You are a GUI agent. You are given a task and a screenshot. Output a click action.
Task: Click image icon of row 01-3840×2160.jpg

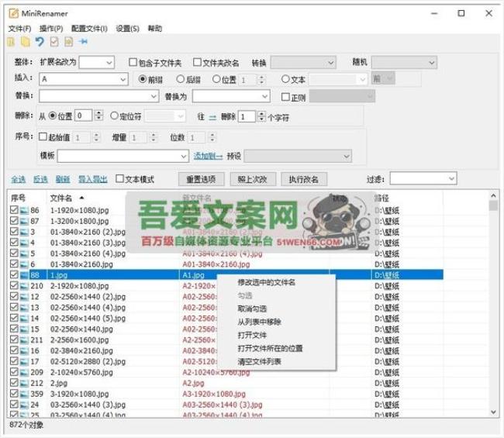[x=24, y=264]
